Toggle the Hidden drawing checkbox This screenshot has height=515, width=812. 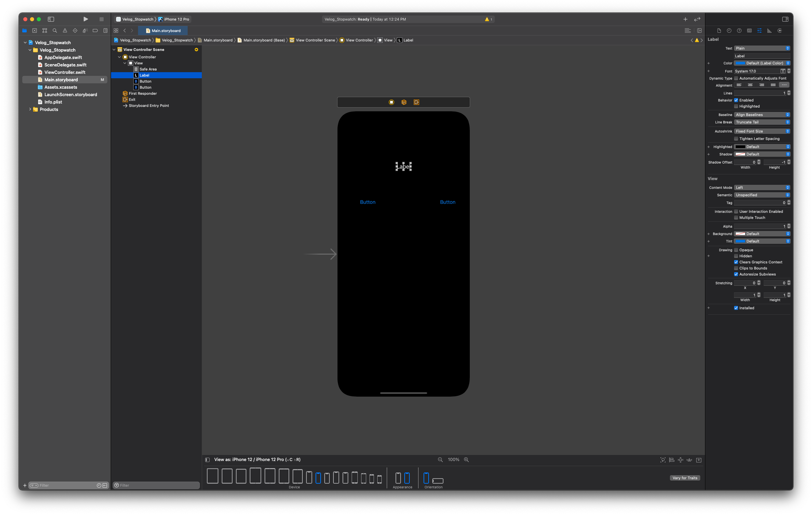click(x=736, y=256)
